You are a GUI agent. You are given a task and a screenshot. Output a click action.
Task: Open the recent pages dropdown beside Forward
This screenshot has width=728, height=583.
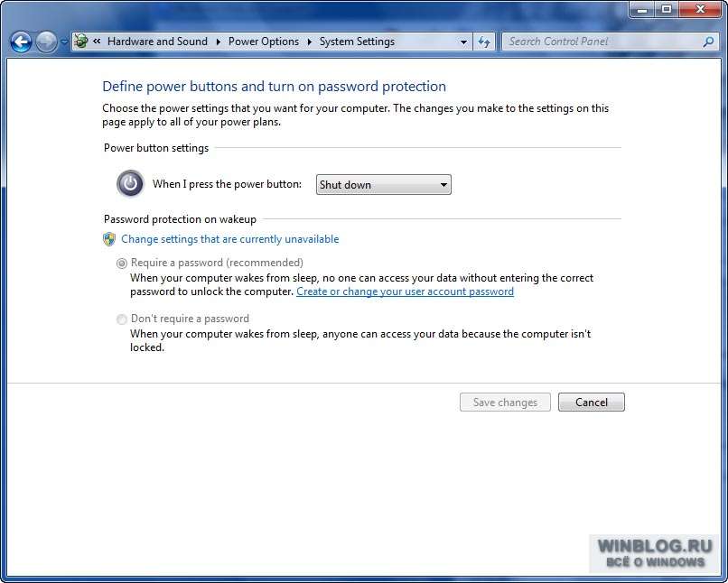pyautogui.click(x=64, y=42)
